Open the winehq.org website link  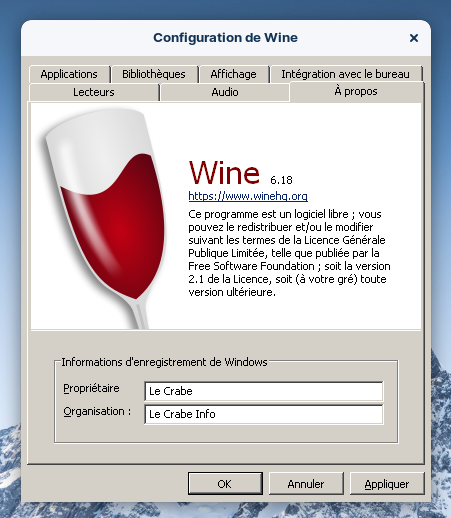click(248, 196)
